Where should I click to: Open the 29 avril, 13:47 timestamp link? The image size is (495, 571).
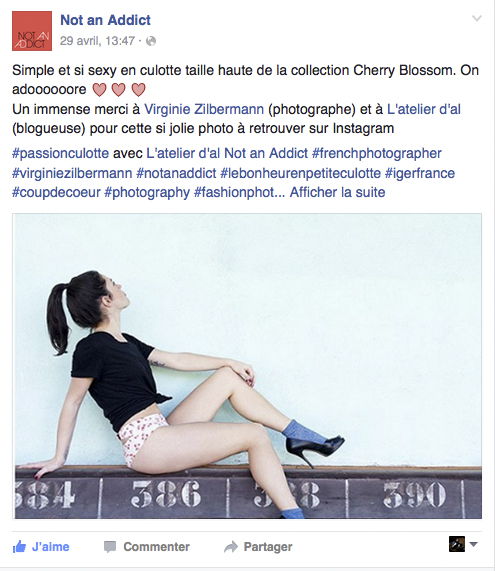pos(97,41)
